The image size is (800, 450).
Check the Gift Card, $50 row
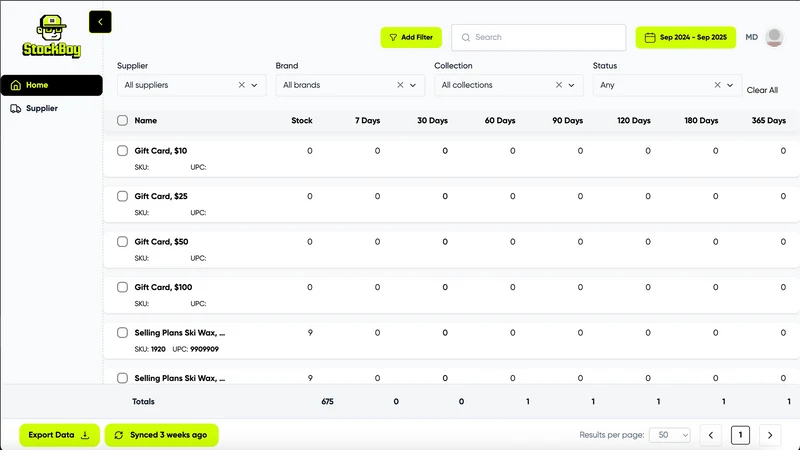(x=122, y=241)
